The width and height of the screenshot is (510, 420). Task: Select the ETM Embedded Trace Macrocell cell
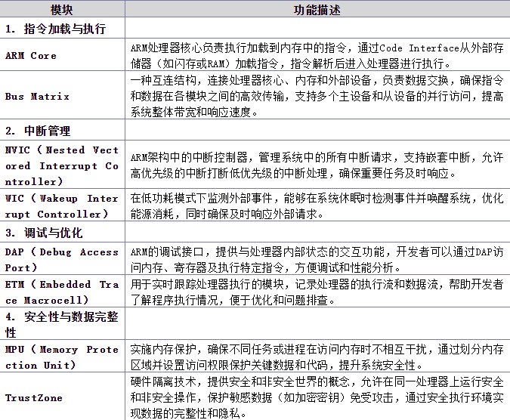coord(62,292)
